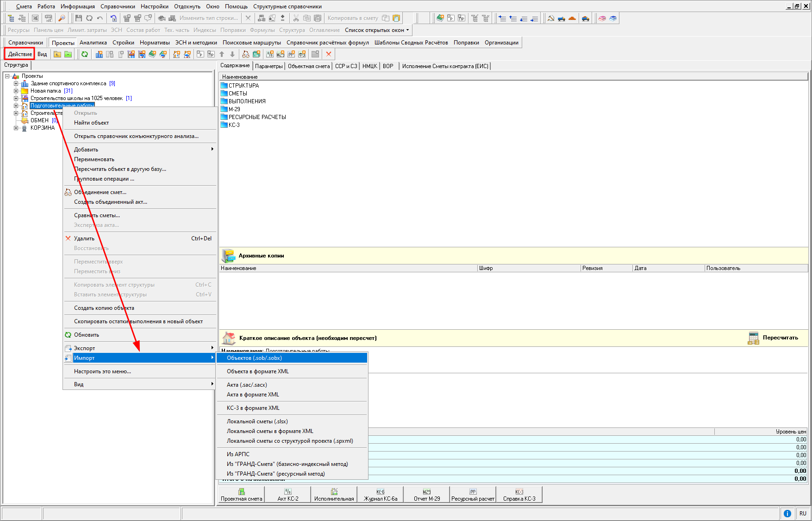The image size is (812, 521).
Task: Open the 'Список открытых окон' dropdown
Action: click(x=377, y=30)
